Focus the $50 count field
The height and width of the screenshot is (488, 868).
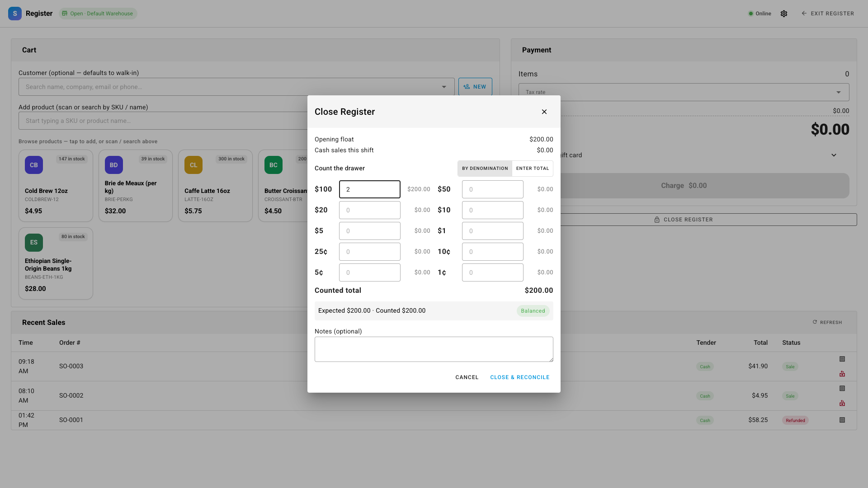[493, 189]
